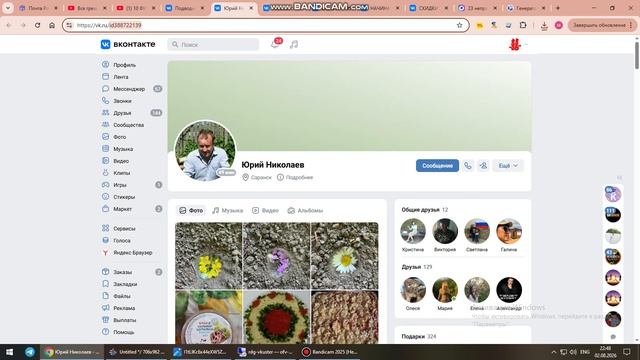
Task: Open the red salad photo
Action: click(276, 317)
